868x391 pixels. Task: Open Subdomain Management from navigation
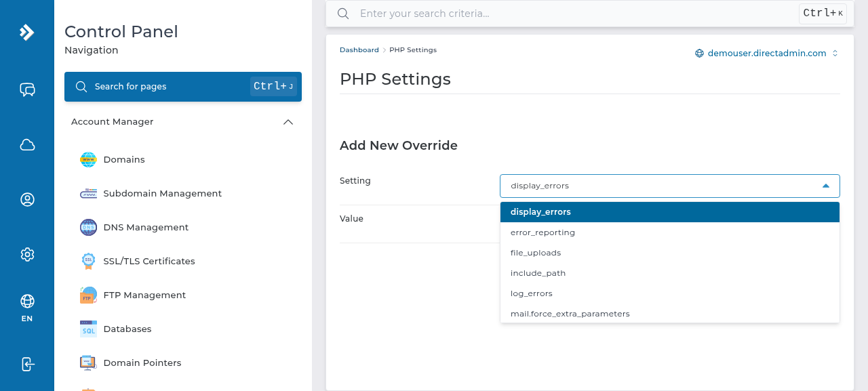point(163,194)
